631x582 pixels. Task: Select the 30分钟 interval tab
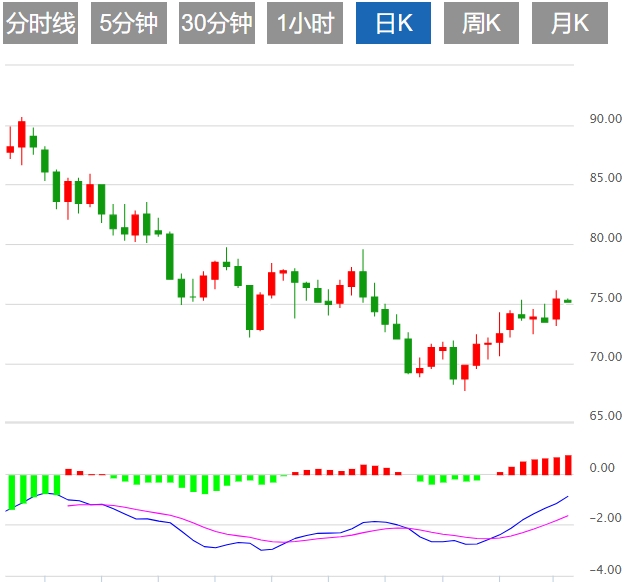tap(217, 23)
